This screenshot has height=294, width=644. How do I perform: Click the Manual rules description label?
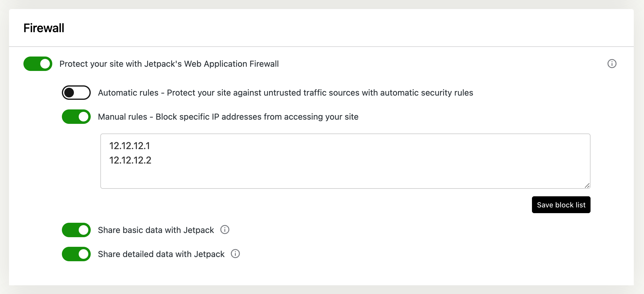click(228, 117)
